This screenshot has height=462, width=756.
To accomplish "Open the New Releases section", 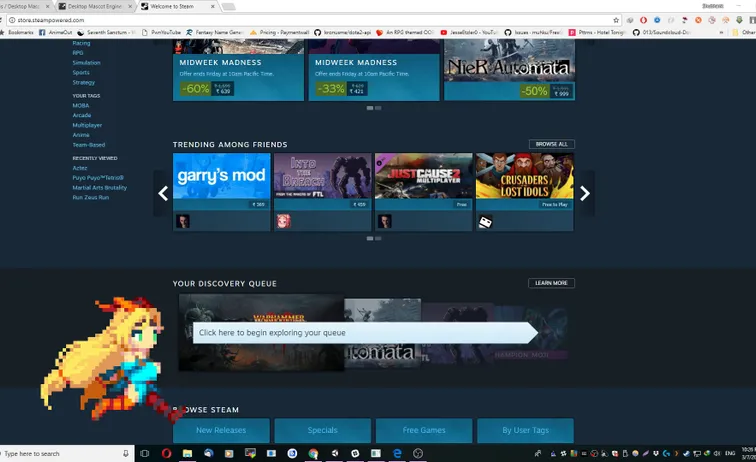I will tap(221, 430).
